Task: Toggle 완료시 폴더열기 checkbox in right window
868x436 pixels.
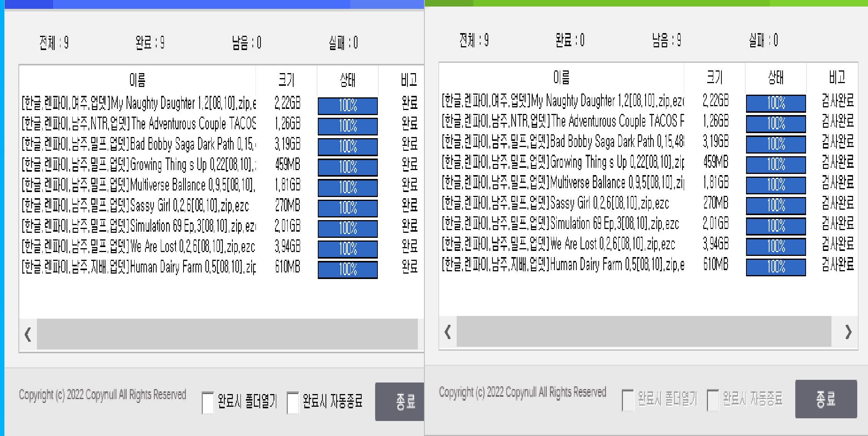Action: point(628,400)
